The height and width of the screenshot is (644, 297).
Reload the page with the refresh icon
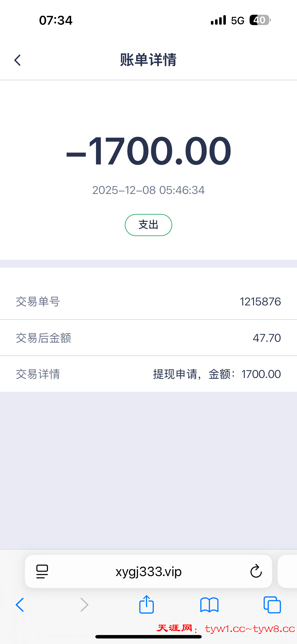(x=256, y=571)
